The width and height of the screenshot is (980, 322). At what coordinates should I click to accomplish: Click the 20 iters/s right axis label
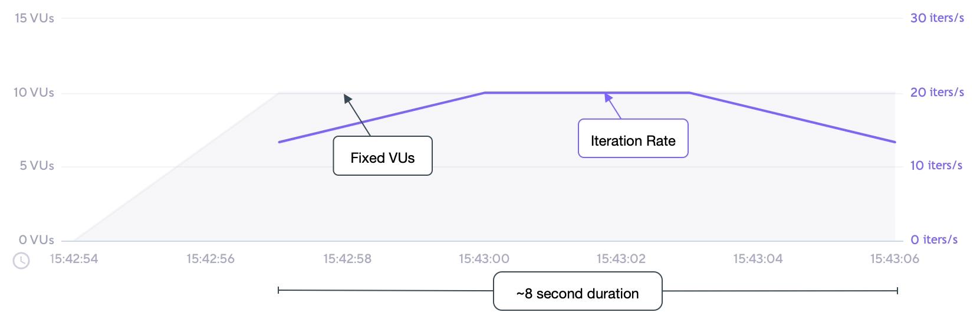(937, 93)
